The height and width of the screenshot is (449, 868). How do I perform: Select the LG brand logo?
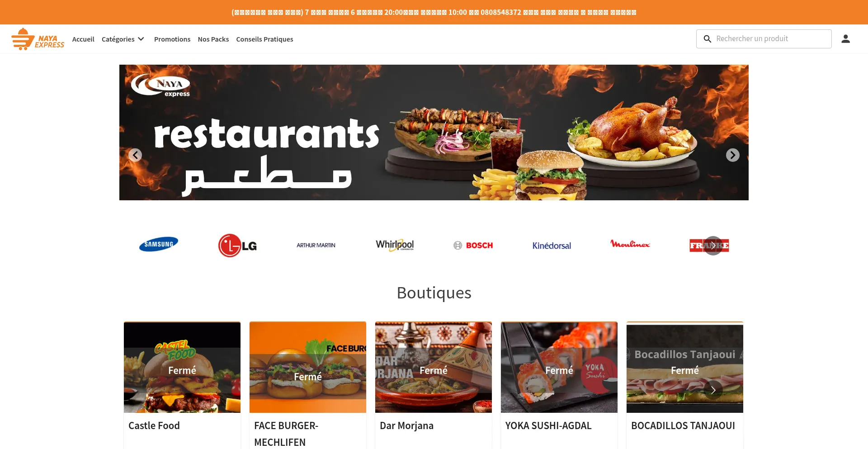coord(237,246)
